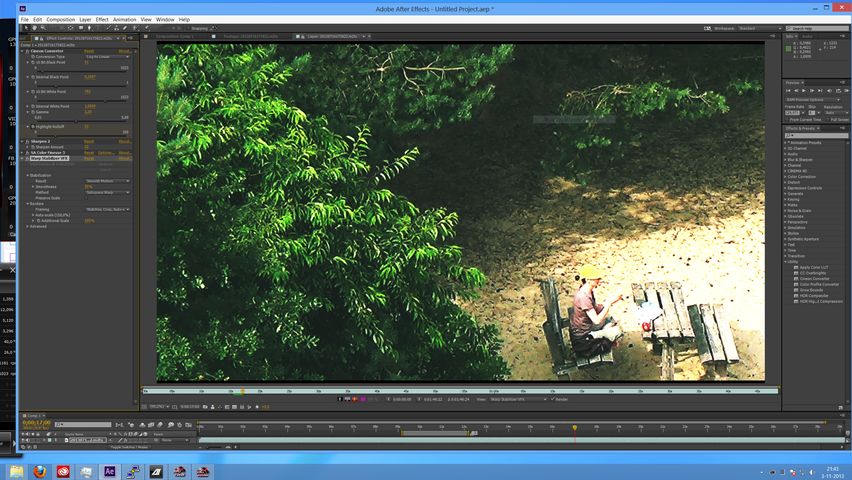The width and height of the screenshot is (852, 480).
Task: Click Reset for Cineon Converter
Action: tap(89, 51)
